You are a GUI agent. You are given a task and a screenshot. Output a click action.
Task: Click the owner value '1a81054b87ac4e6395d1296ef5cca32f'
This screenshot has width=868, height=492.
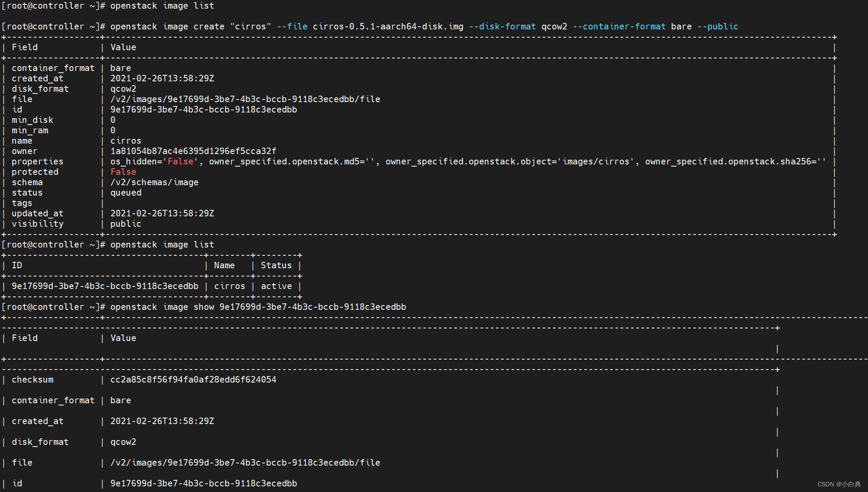[193, 151]
